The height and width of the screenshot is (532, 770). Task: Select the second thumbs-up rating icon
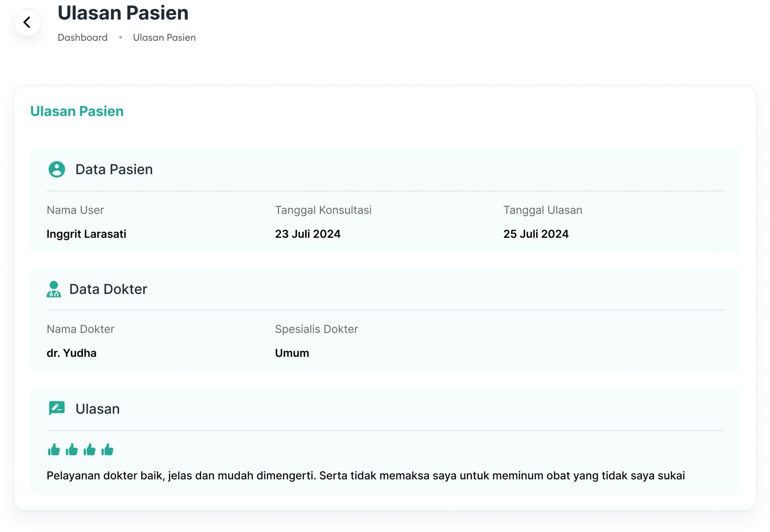coord(72,449)
